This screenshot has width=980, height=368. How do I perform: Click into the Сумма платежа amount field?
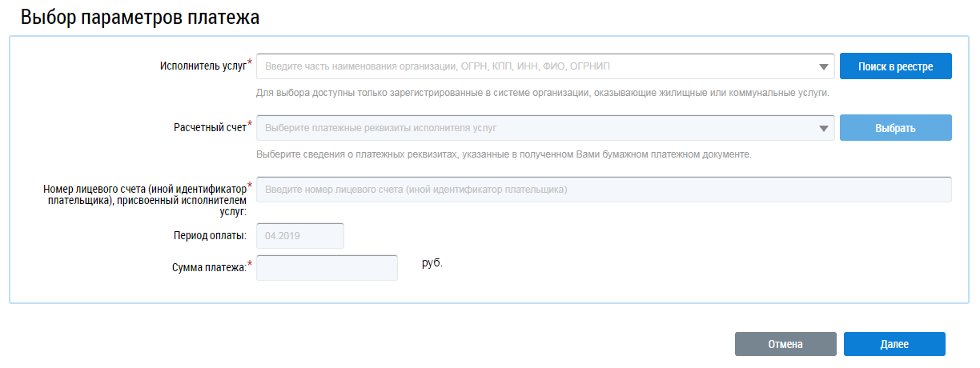point(327,268)
